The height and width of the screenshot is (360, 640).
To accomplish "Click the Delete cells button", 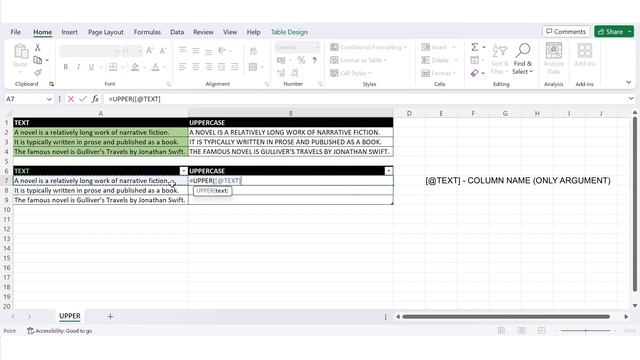I will coord(439,60).
